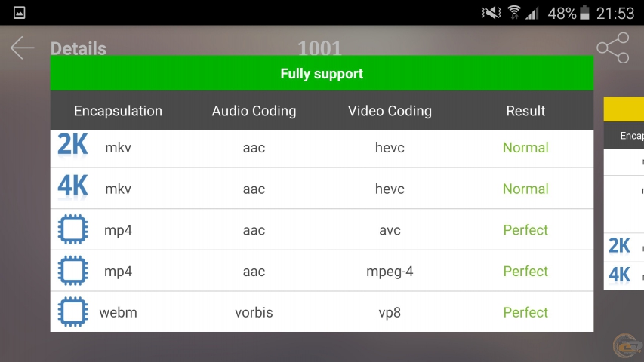
Task: Tap the picture notification icon
Action: (x=20, y=13)
